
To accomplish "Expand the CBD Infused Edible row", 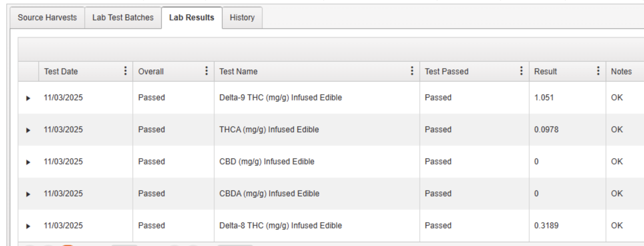I will [x=28, y=162].
